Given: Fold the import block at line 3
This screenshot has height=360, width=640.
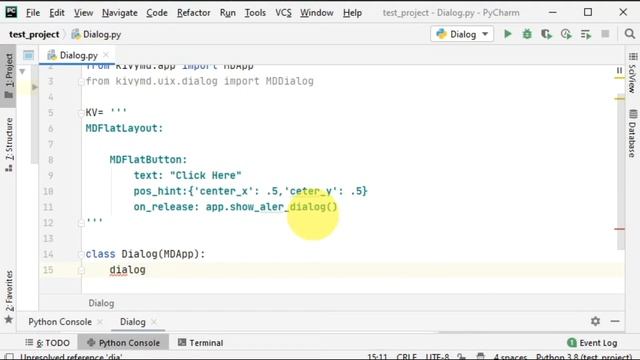Looking at the screenshot, I should (81, 82).
